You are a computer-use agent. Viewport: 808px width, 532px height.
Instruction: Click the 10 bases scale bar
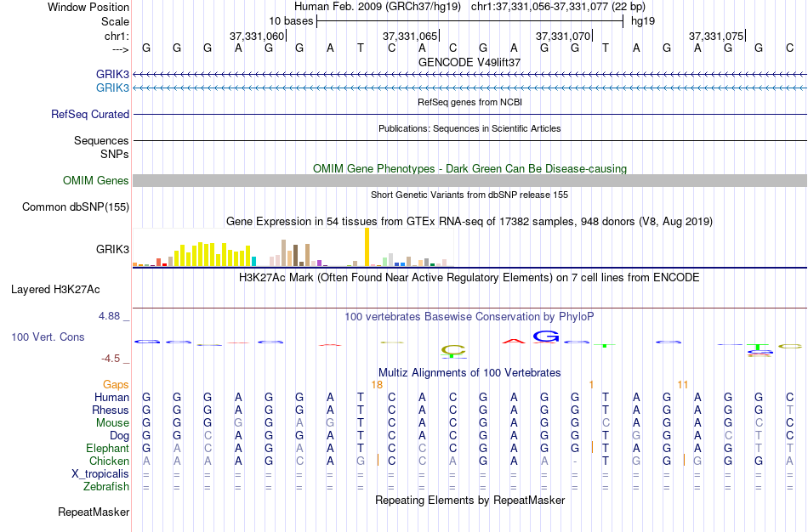470,21
